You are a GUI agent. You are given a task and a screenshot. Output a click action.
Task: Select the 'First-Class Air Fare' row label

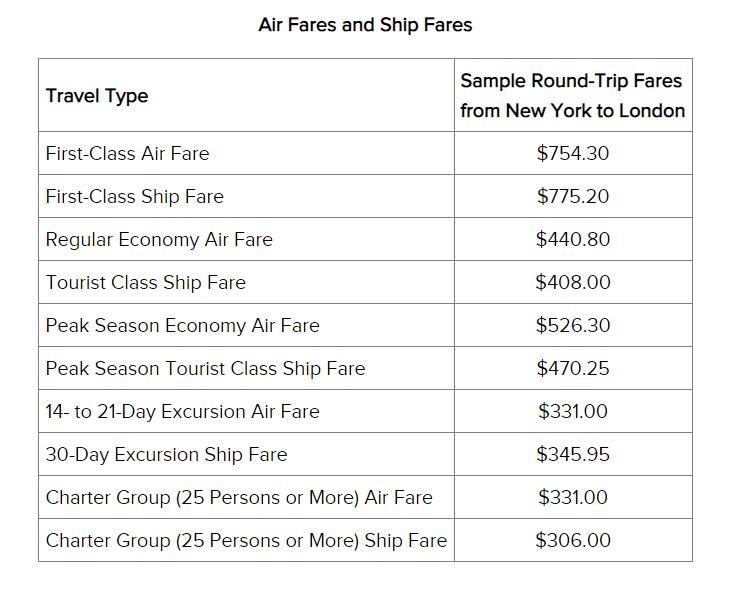[127, 153]
